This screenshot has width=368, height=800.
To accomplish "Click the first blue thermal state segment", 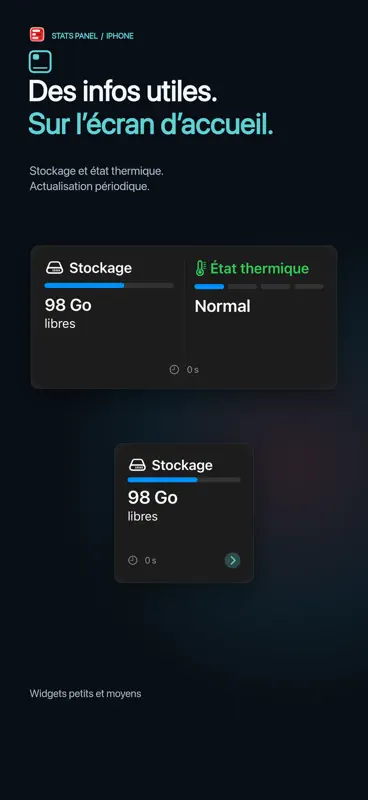I will pyautogui.click(x=209, y=287).
